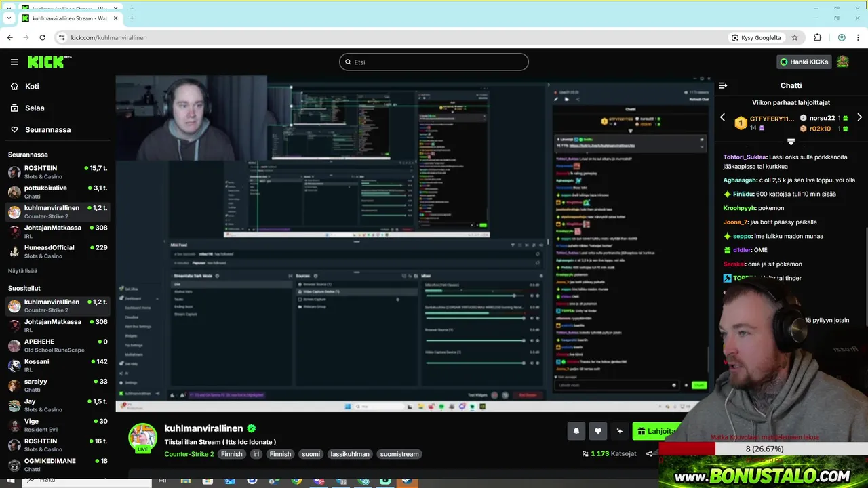Open Counter-Strike 2 category link
The height and width of the screenshot is (488, 868).
tap(189, 454)
